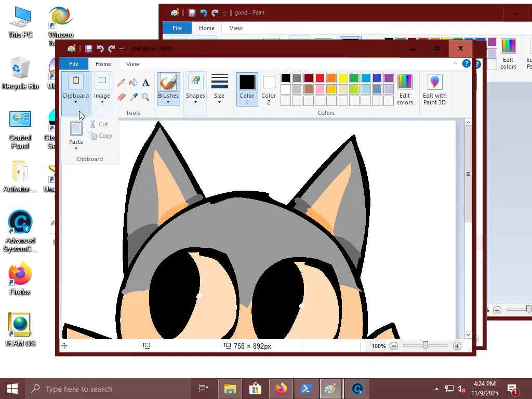Viewport: 532px width, 399px height.
Task: Click Edit with Paint 3D
Action: coord(435,89)
